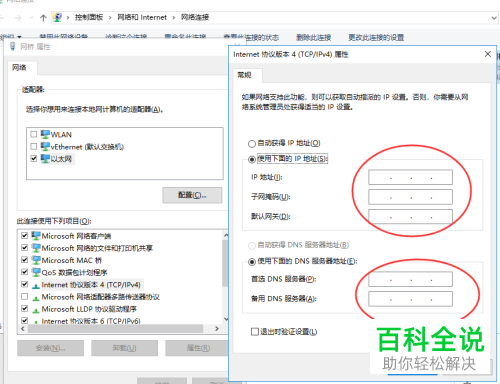The height and width of the screenshot is (384, 500).
Task: Select Microsoft LLDP 协议驱动程序 row text
Action: [x=89, y=309]
